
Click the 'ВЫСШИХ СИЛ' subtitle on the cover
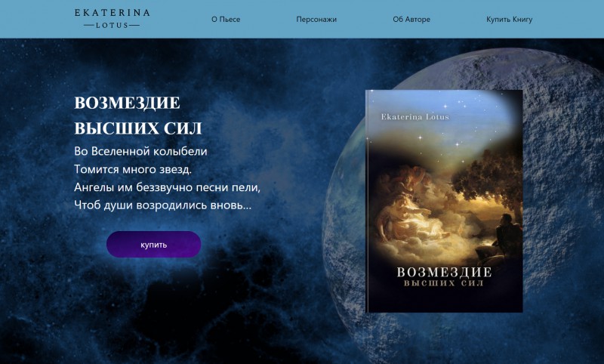444,283
